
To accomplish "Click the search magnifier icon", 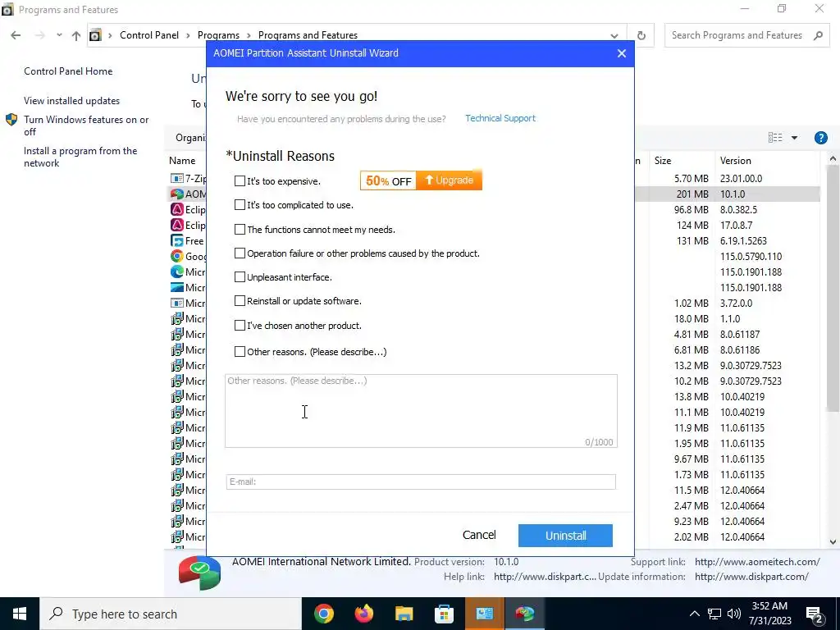I will pyautogui.click(x=818, y=35).
